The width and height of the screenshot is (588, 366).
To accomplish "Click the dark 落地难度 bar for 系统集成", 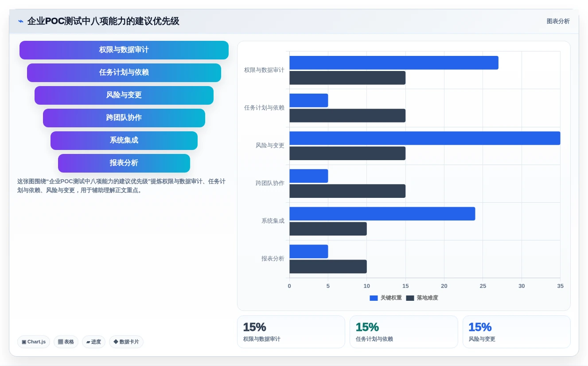I will point(328,229).
